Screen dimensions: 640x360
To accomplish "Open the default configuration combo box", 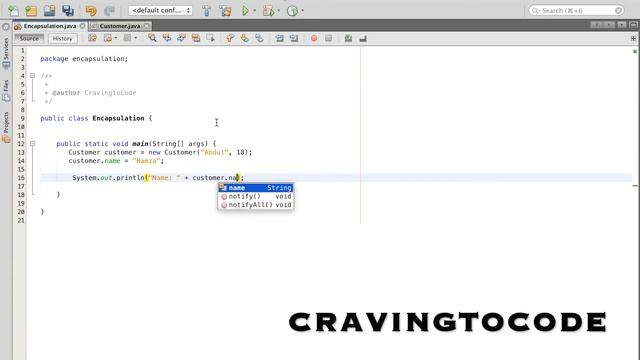I will point(160,10).
